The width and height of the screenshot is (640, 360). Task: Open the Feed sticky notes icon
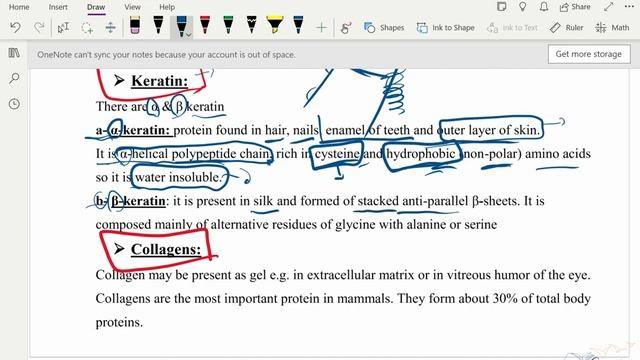coord(502,7)
